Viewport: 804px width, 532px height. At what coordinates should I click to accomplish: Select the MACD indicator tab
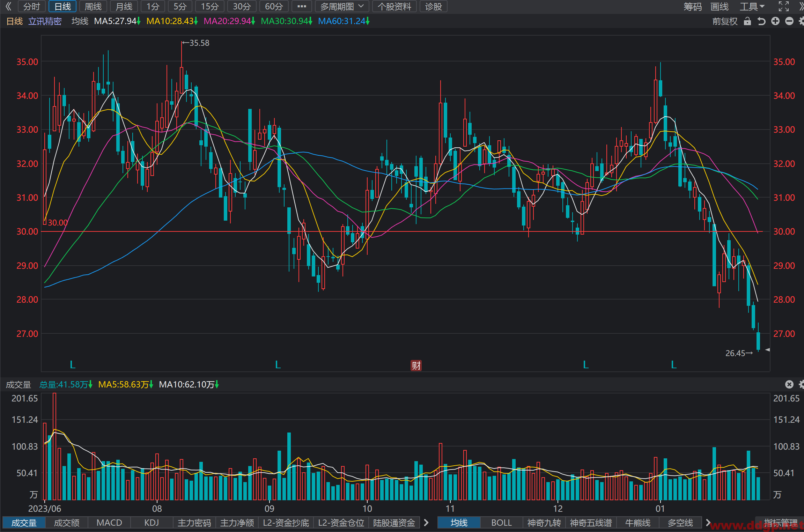tap(109, 523)
